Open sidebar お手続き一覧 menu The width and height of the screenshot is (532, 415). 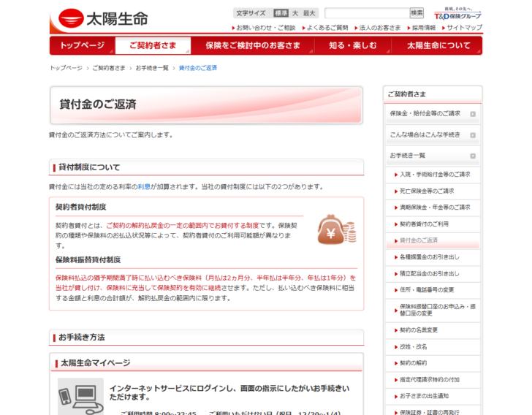click(433, 156)
